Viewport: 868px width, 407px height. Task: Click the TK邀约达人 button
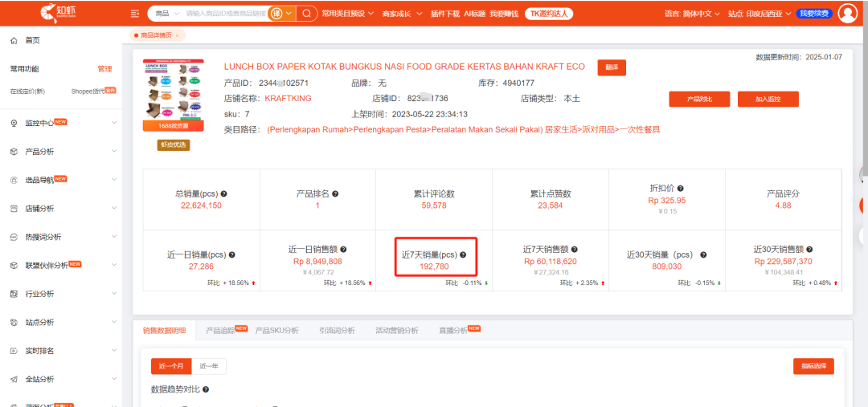(x=549, y=14)
